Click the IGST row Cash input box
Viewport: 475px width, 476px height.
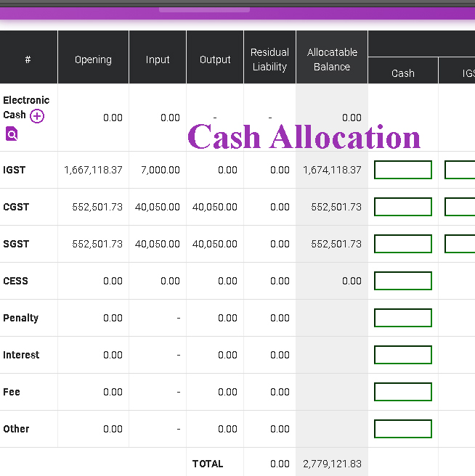403,170
